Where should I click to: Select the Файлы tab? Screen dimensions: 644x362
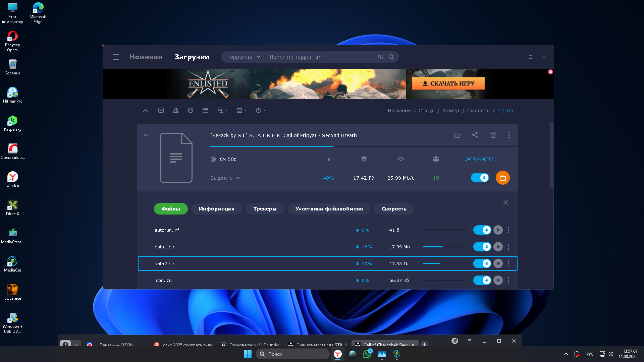point(171,209)
